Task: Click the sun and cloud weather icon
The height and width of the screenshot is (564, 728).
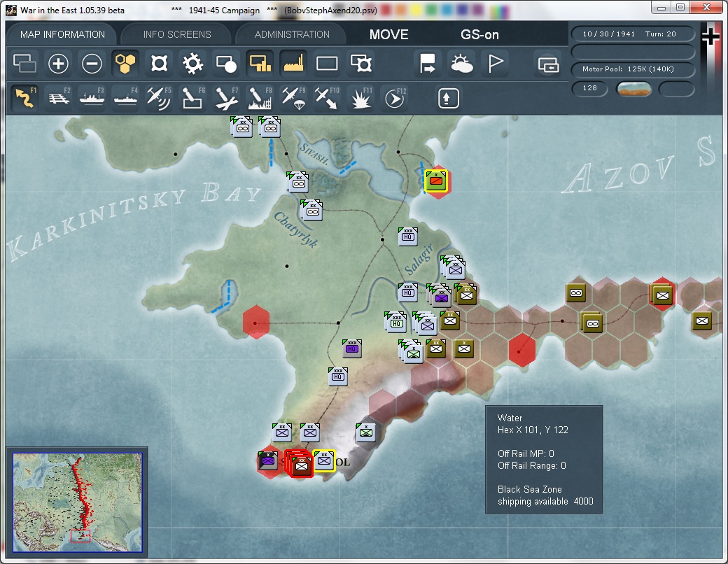Action: click(x=461, y=64)
